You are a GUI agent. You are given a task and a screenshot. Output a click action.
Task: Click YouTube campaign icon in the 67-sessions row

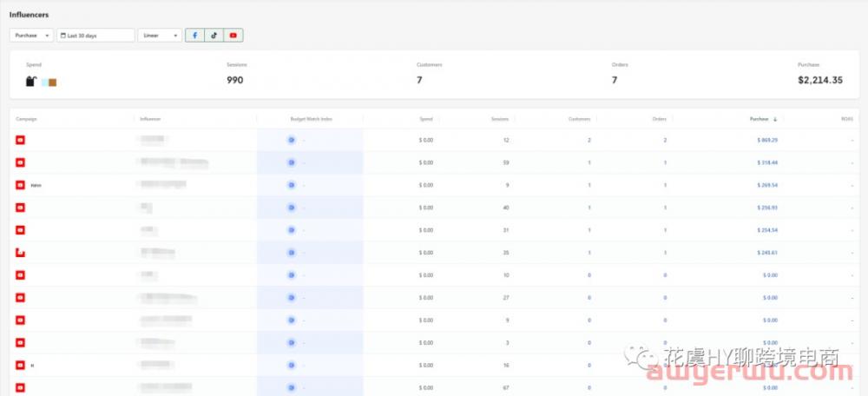pyautogui.click(x=21, y=387)
